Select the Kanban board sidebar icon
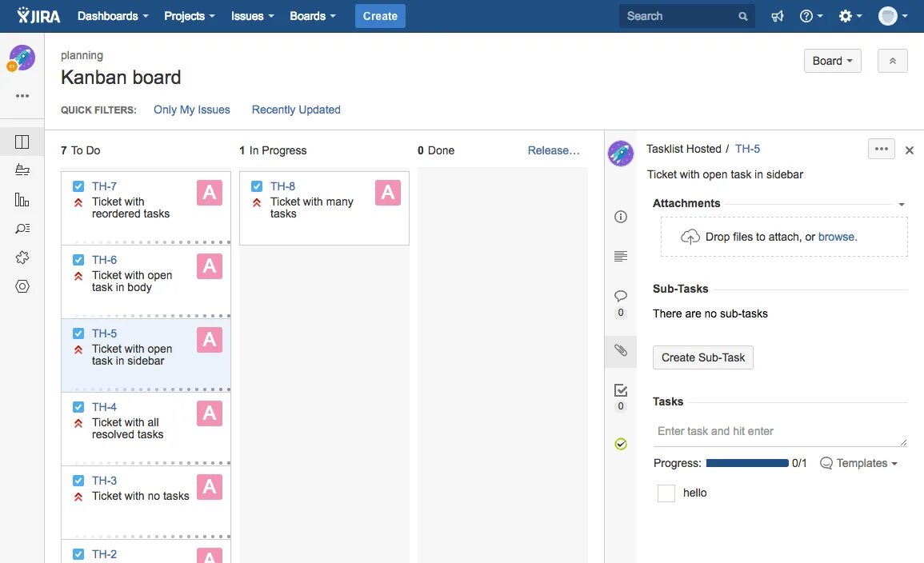 tap(22, 142)
